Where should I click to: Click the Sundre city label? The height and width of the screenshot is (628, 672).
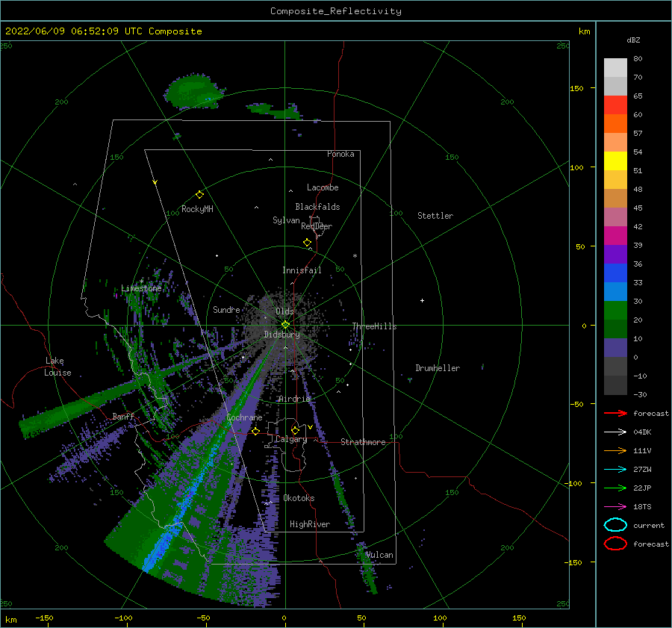tap(226, 309)
